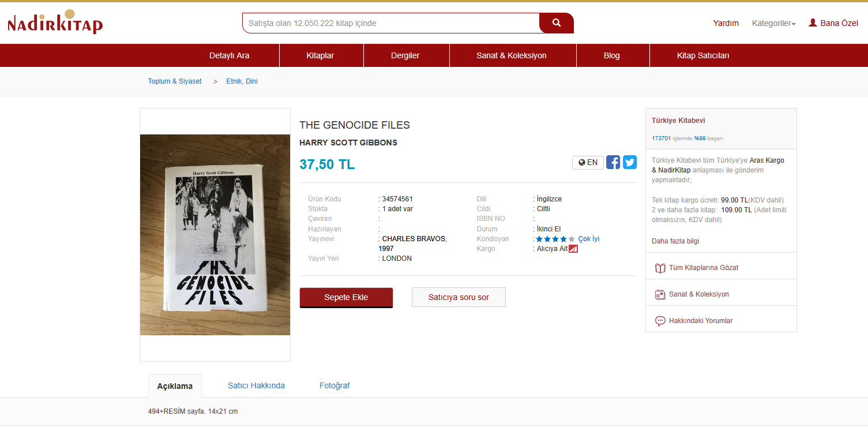
Task: Open the Detaylı Ara menu
Action: coord(229,55)
